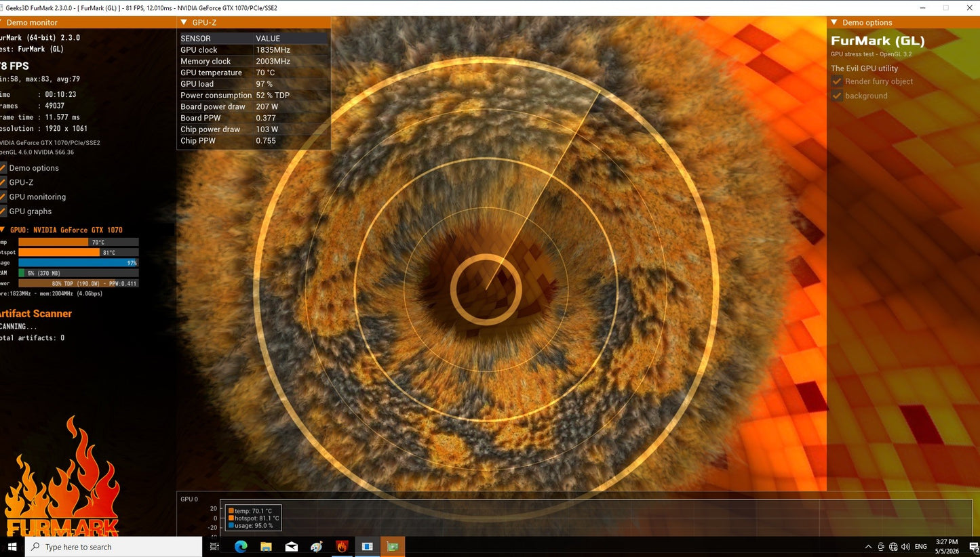Switch to the blue window app in taskbar
This screenshot has height=557, width=980.
[367, 547]
